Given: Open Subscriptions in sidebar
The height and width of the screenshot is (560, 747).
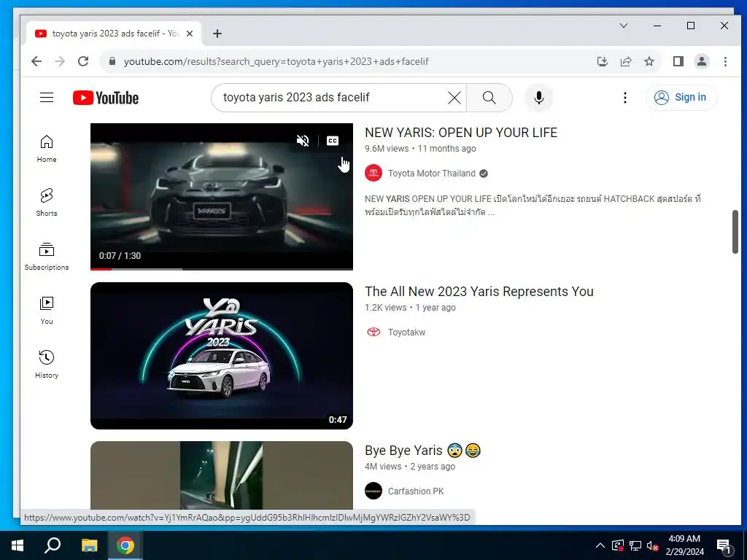Looking at the screenshot, I should pyautogui.click(x=47, y=256).
